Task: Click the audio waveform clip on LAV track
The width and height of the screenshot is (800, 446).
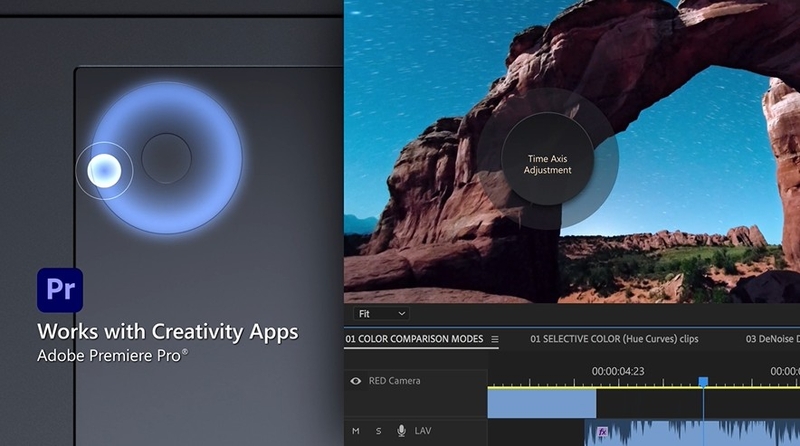Action: pyautogui.click(x=692, y=433)
